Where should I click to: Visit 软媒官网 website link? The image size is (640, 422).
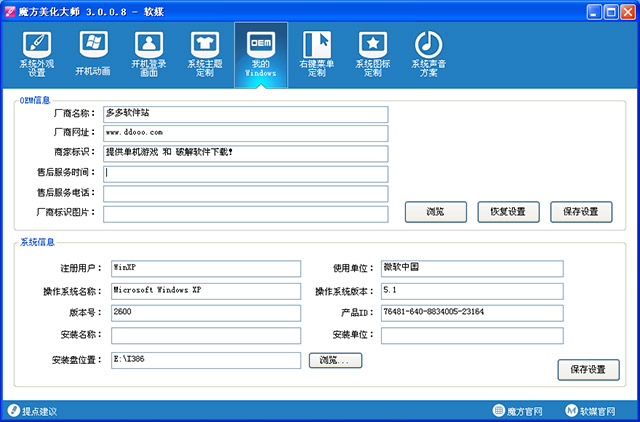590,411
